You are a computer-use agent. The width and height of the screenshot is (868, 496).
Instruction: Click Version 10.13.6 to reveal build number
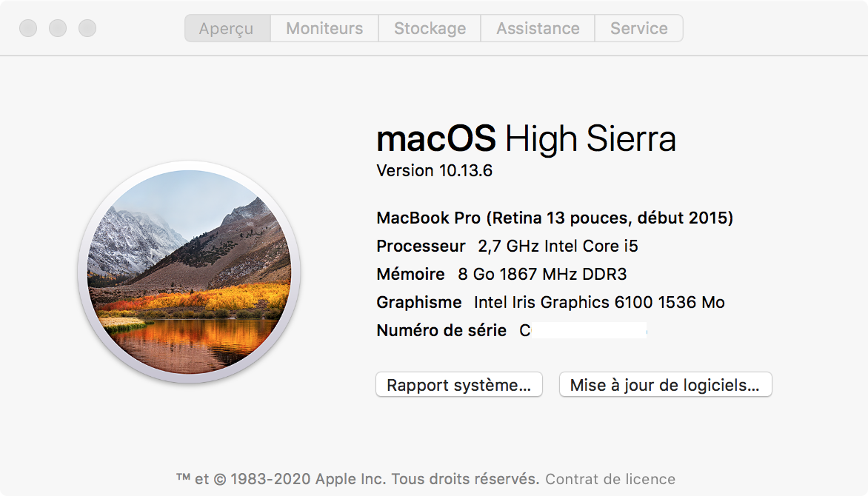click(435, 171)
